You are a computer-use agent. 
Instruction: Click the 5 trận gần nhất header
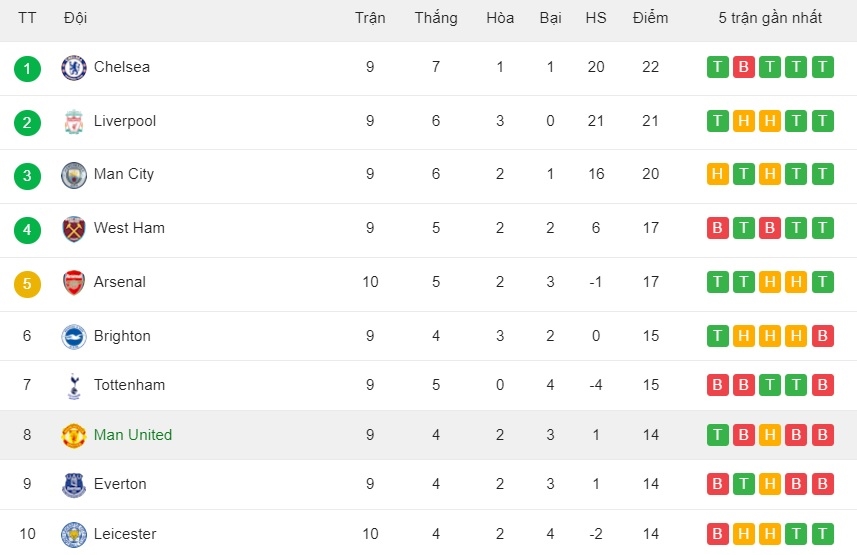[x=770, y=18]
